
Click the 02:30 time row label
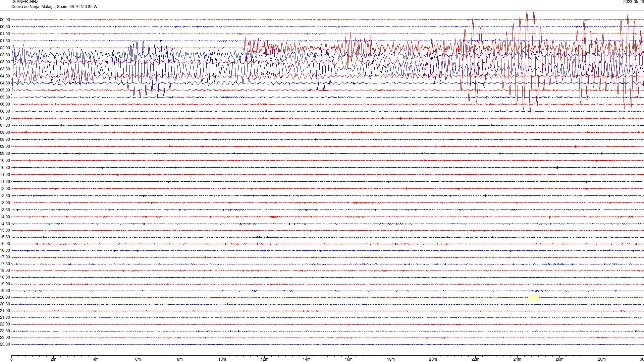5,55
